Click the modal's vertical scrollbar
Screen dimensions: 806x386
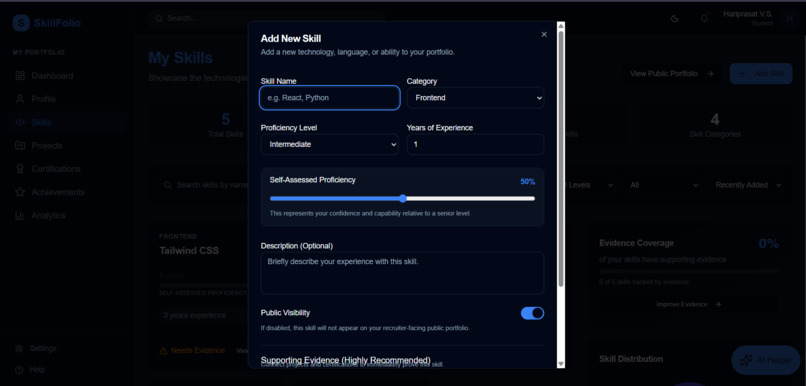point(561,158)
